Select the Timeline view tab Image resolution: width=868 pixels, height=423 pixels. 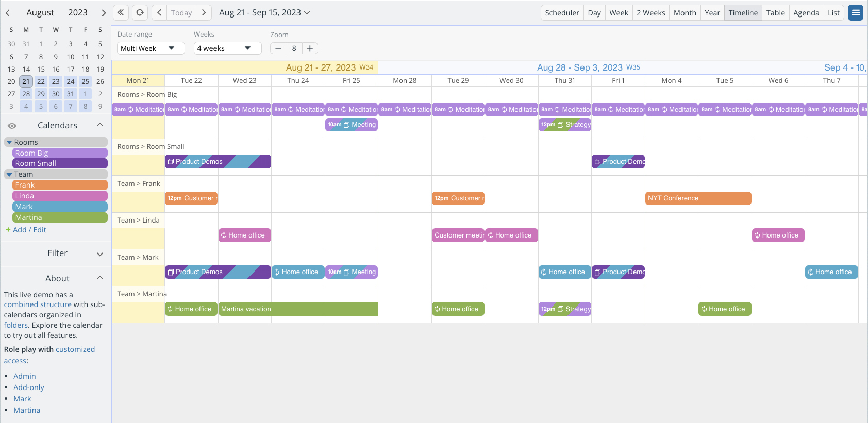[743, 13]
